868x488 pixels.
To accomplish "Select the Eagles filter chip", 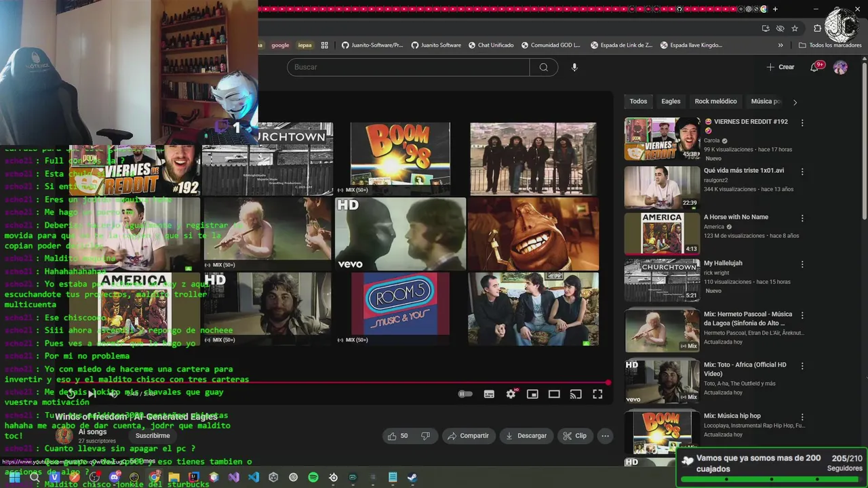I will point(671,101).
